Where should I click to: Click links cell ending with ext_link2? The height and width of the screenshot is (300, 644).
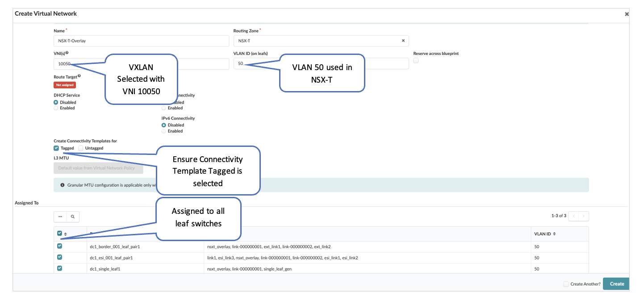367,246
